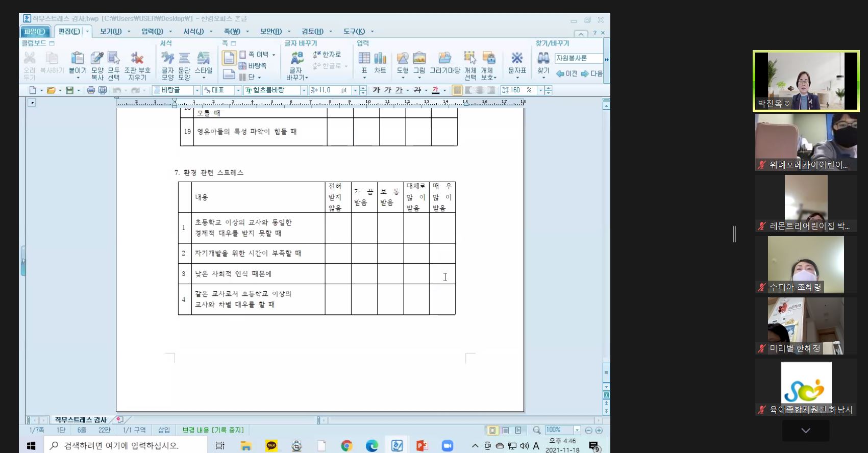Toggle 삽입 insert mode in status bar
The image size is (868, 453).
164,431
